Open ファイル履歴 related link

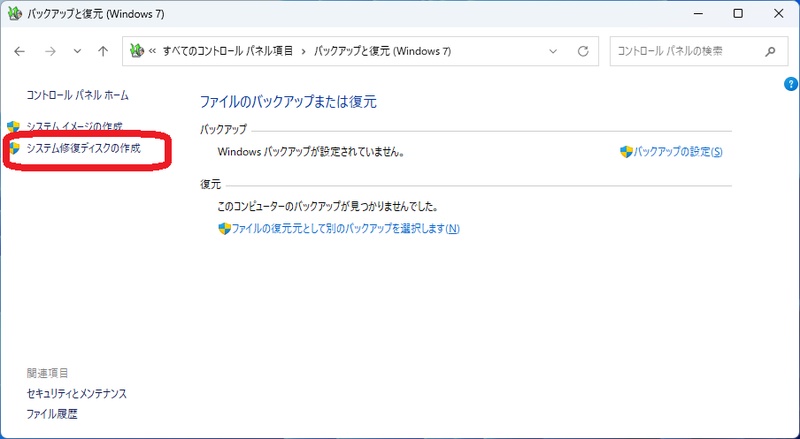click(52, 414)
